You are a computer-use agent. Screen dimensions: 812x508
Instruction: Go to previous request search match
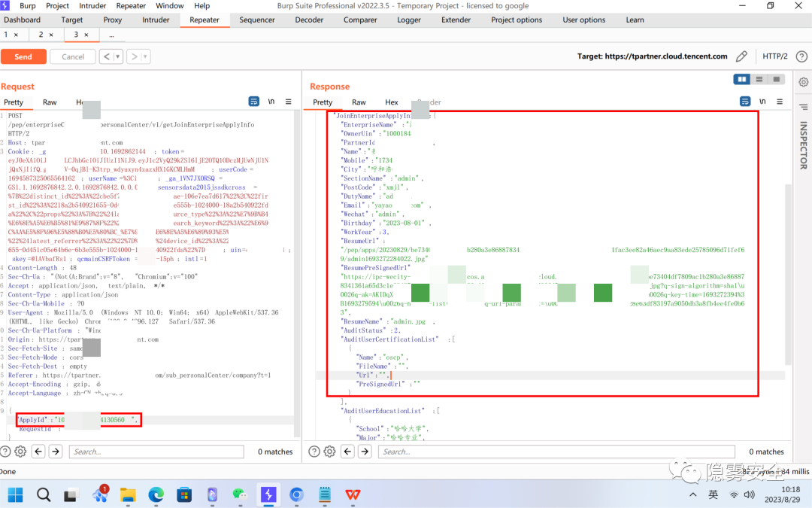pos(38,452)
